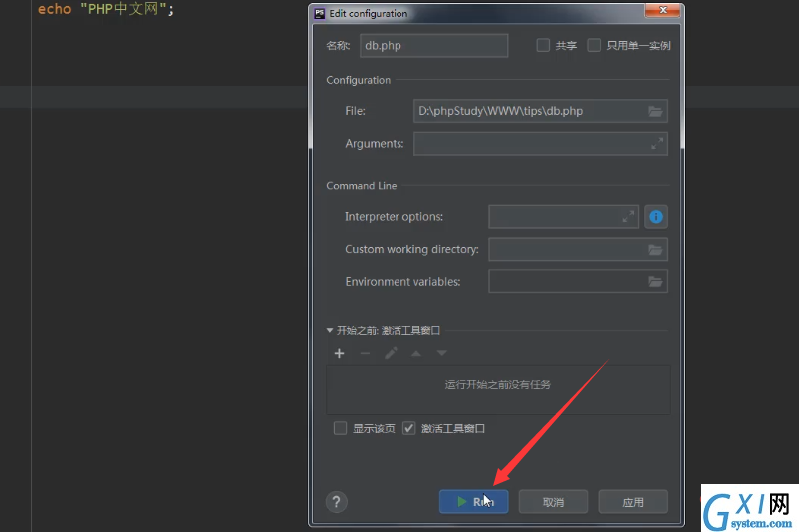Toggle the 只用单一实例 checkbox
The width and height of the screenshot is (799, 532).
tap(594, 45)
